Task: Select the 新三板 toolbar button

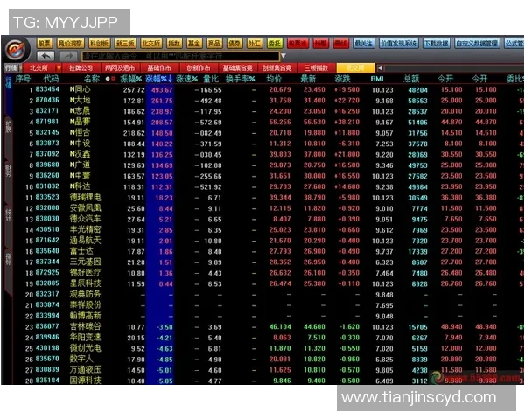Action: click(x=125, y=44)
